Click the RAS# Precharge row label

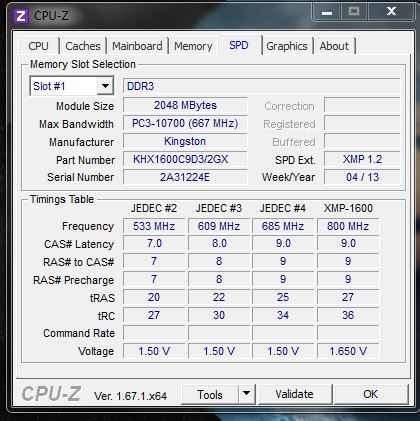pyautogui.click(x=74, y=280)
